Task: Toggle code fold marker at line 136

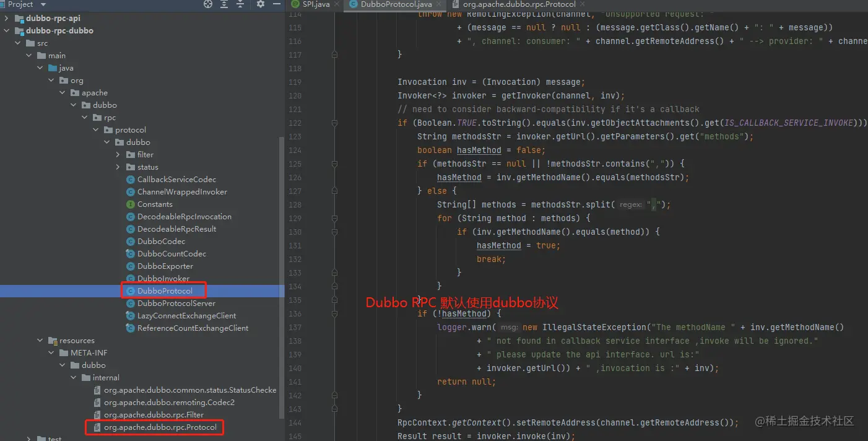Action: (x=334, y=313)
